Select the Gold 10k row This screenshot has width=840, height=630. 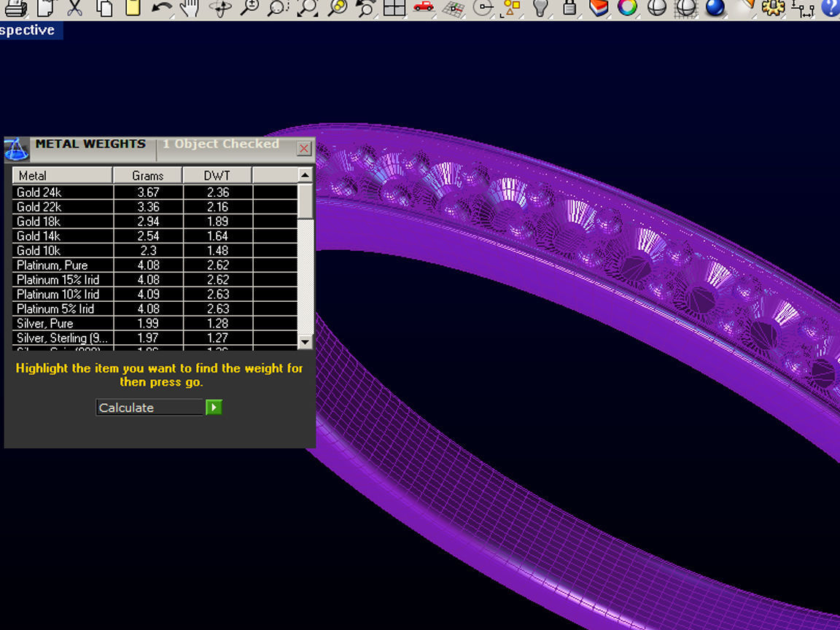(155, 250)
